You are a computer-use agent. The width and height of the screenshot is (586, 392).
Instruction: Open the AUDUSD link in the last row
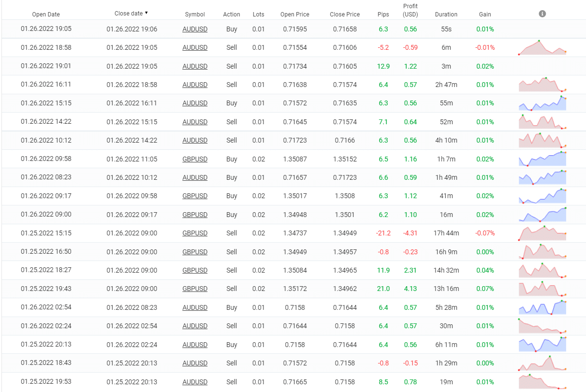(195, 382)
